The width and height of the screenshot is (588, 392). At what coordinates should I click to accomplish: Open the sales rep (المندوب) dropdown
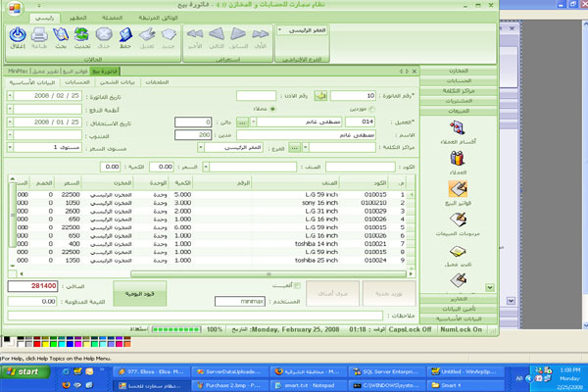(10, 135)
